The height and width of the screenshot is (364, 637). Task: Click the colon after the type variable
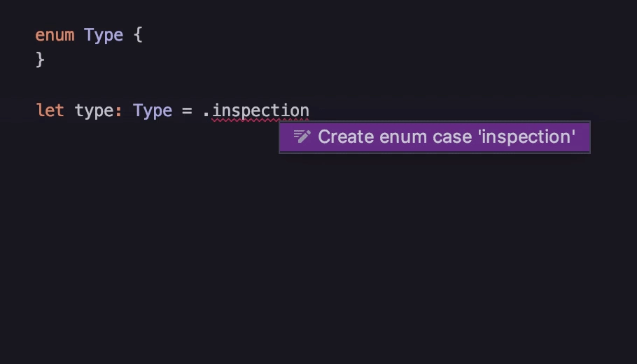[x=118, y=111]
